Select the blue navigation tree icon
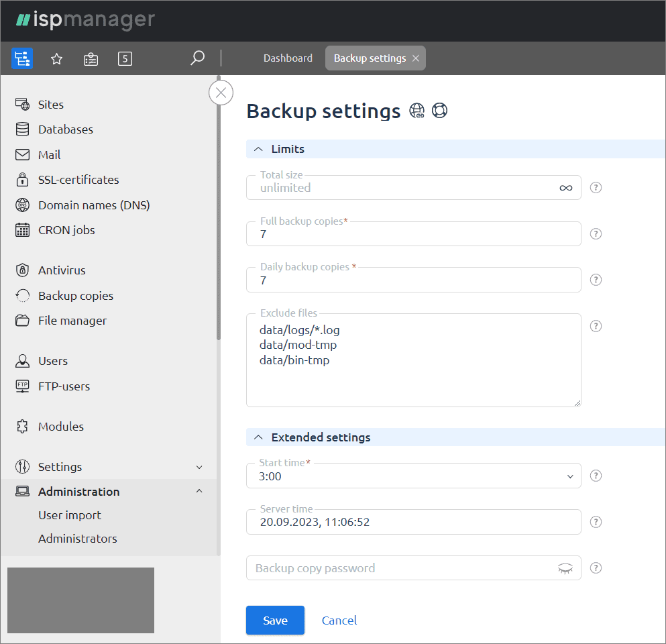Viewport: 666px width, 644px height. pyautogui.click(x=22, y=58)
